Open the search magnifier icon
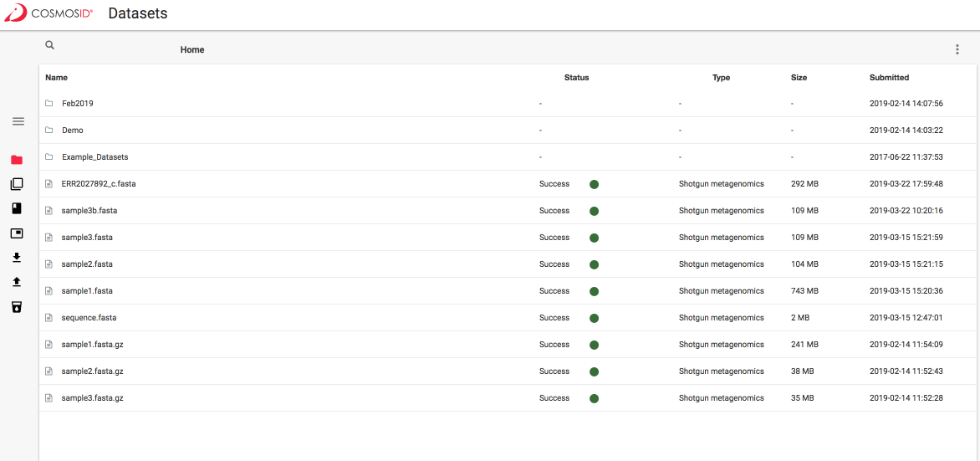This screenshot has width=980, height=461. (50, 45)
